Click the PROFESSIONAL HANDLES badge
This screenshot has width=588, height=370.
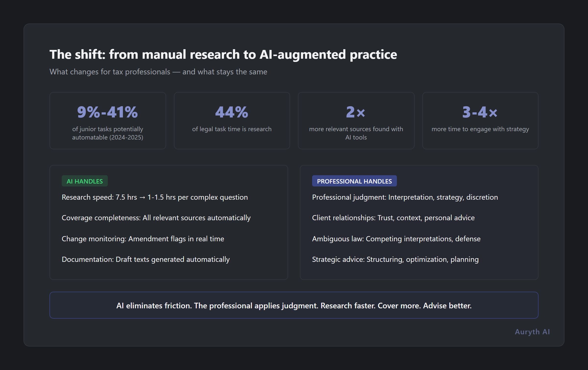tap(354, 181)
